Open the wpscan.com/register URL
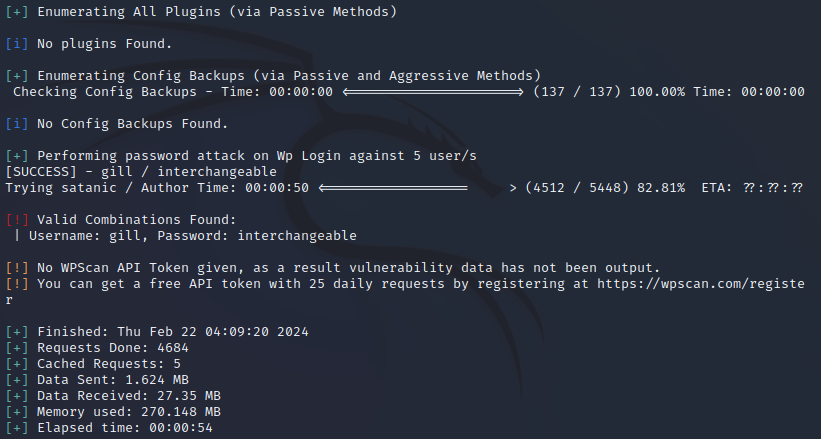Viewport: 821px width, 439px height. tap(700, 284)
